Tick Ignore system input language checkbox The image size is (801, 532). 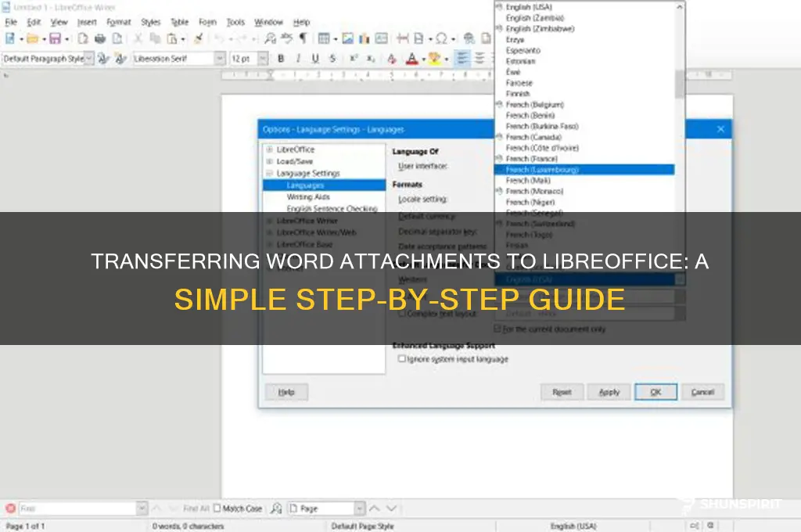pos(401,359)
